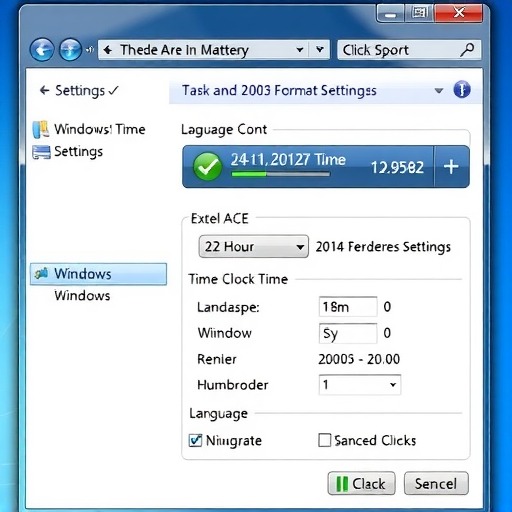This screenshot has height=512, width=512.
Task: Click the Task and 2003 Format Settings title
Action: tap(279, 90)
